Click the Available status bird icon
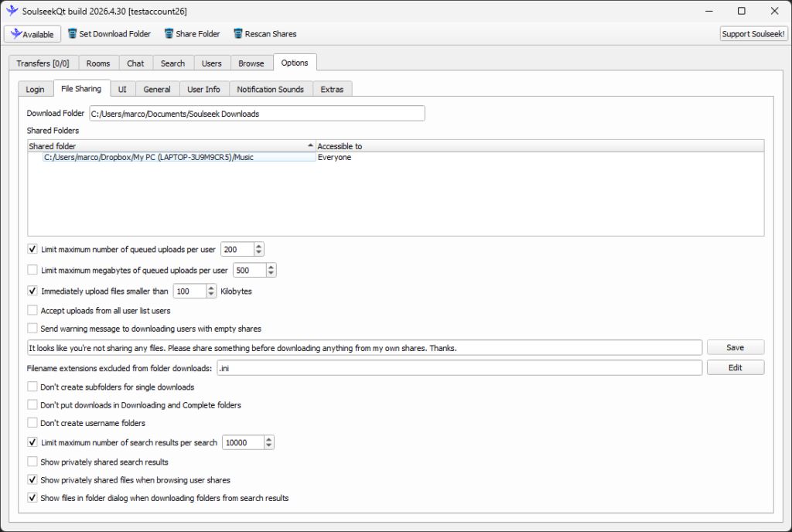Screen dimensions: 792x532 point(16,34)
